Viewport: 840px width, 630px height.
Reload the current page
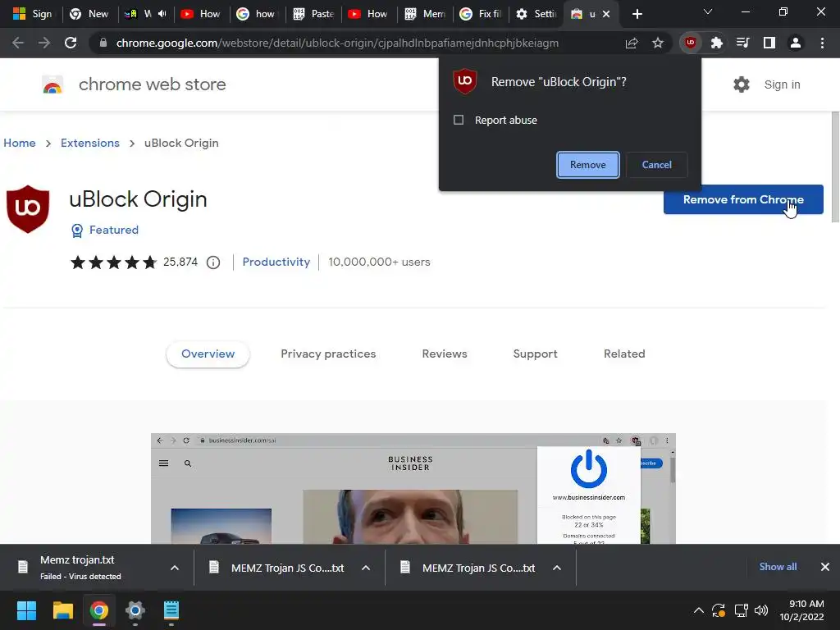pyautogui.click(x=71, y=43)
